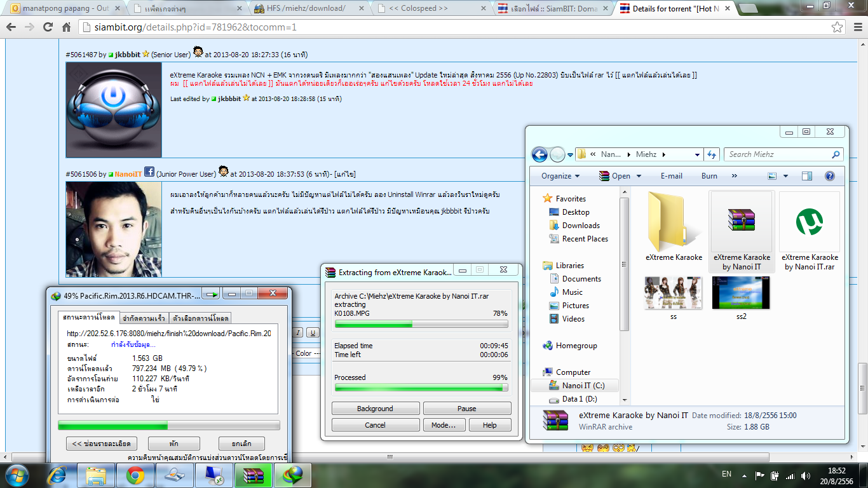Cancel the WinRAR extraction
868x488 pixels.
(x=376, y=425)
